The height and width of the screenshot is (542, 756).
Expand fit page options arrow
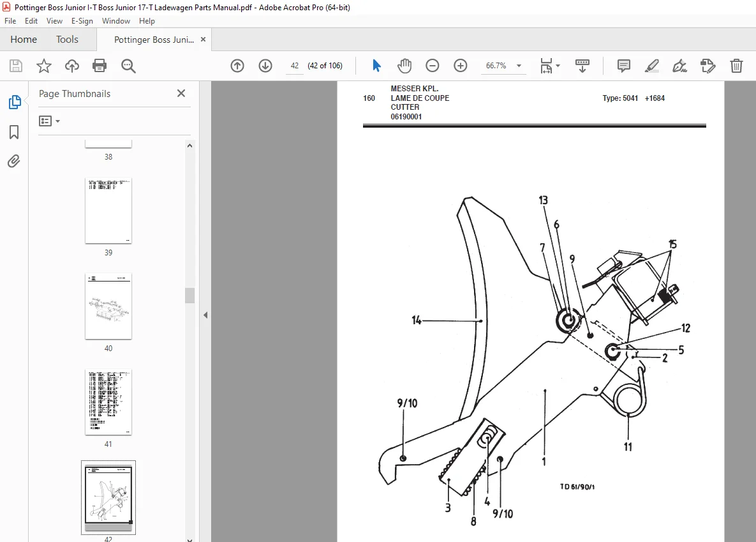click(x=558, y=66)
